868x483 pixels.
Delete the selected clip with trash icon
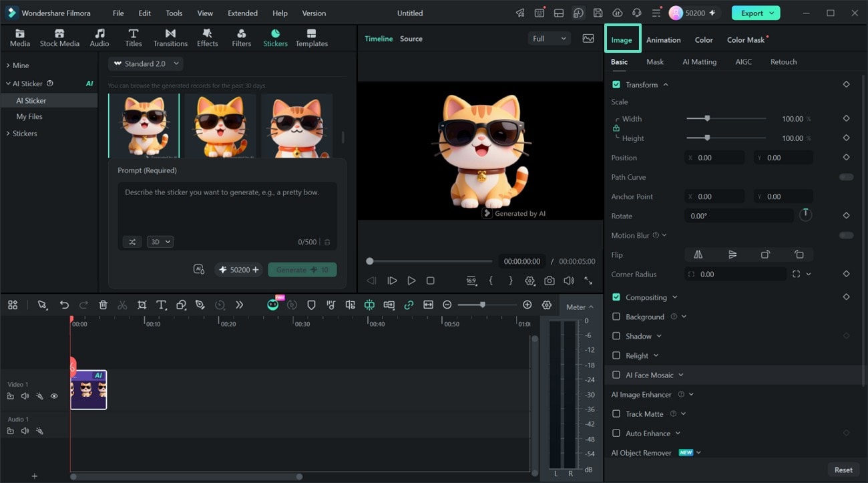point(103,305)
